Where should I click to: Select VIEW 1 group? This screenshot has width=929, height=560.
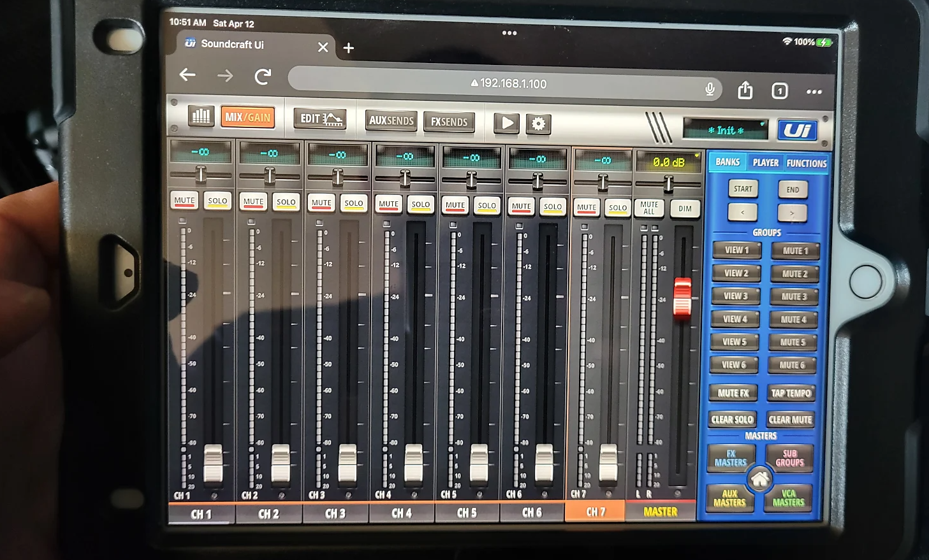coord(736,250)
